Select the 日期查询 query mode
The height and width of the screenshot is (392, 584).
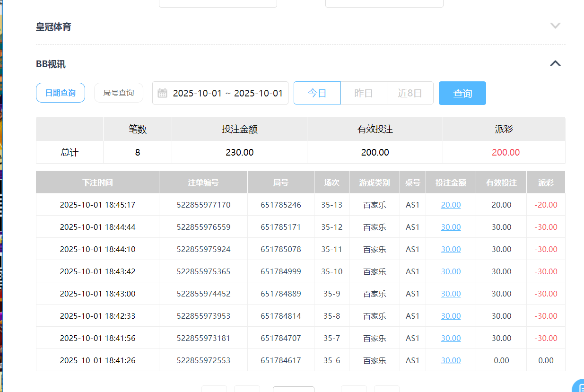[60, 93]
